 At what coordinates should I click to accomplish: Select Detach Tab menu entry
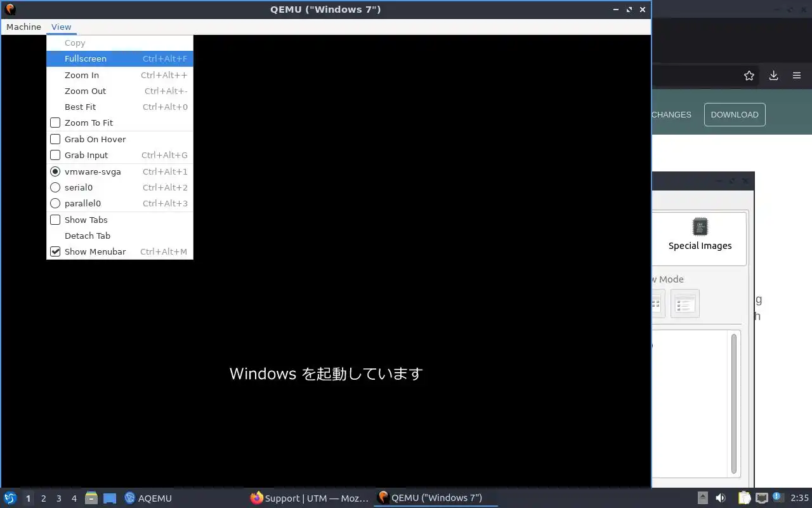coord(119,236)
